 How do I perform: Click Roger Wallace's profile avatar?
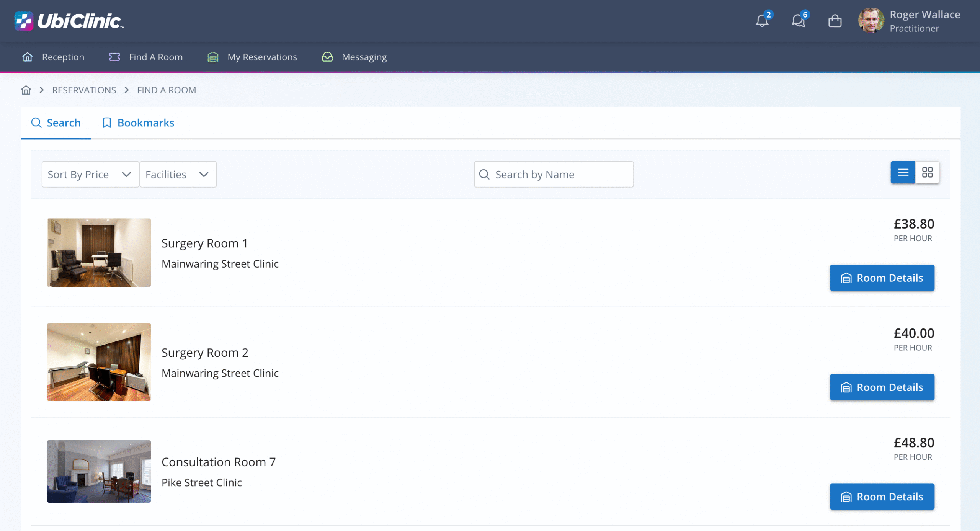tap(871, 20)
